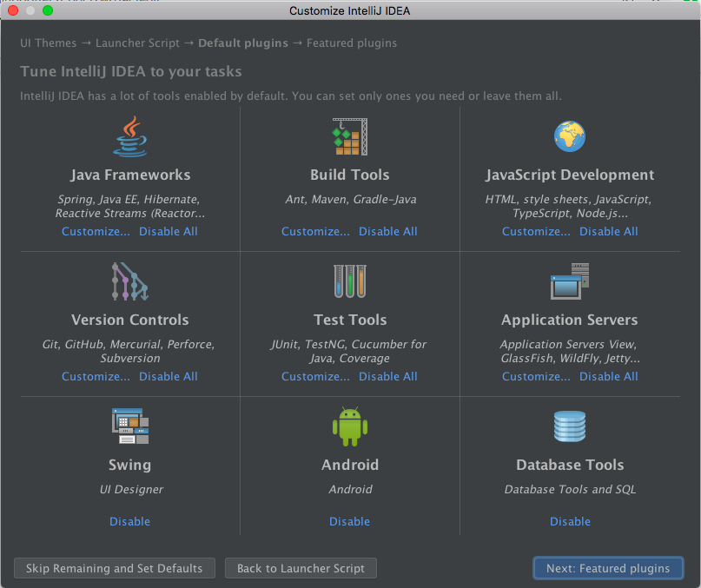Click the Test Tools test tubes icon
Image resolution: width=701 pixels, height=588 pixels.
350,281
